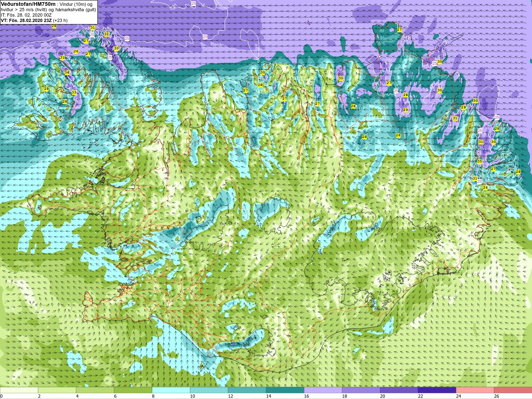
Task: Pick the 24–26 m/s pink legend swatch
Action: coord(475,391)
